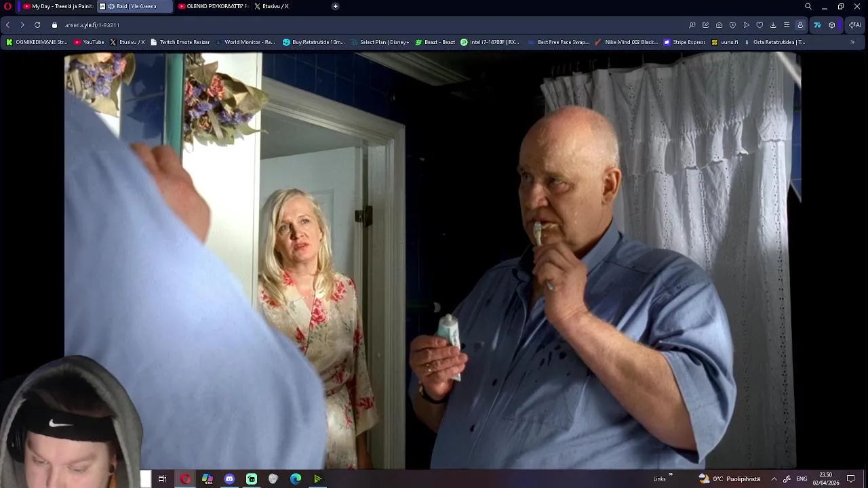Open Discord from the taskbar
Viewport: 868px width, 488px height.
[229, 479]
